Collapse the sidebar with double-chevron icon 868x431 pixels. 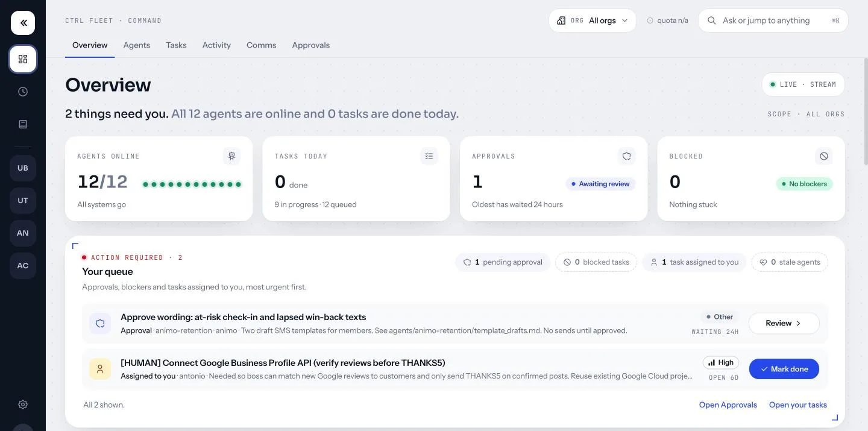(x=23, y=23)
